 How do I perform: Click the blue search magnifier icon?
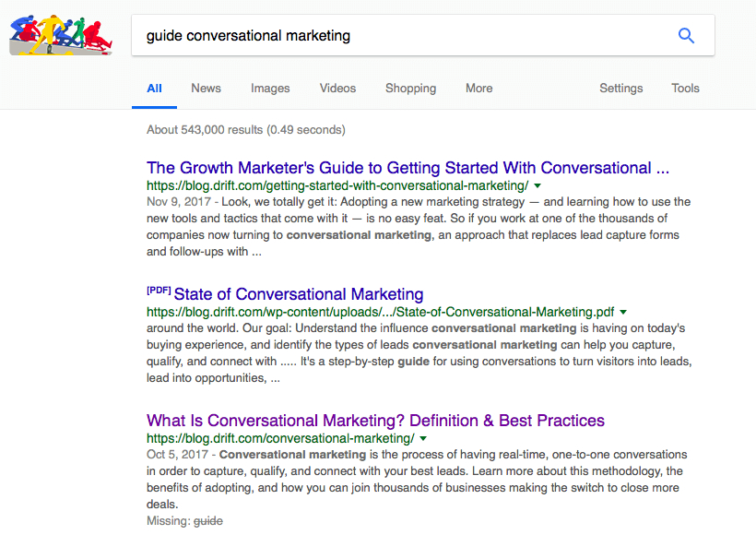[x=686, y=35]
